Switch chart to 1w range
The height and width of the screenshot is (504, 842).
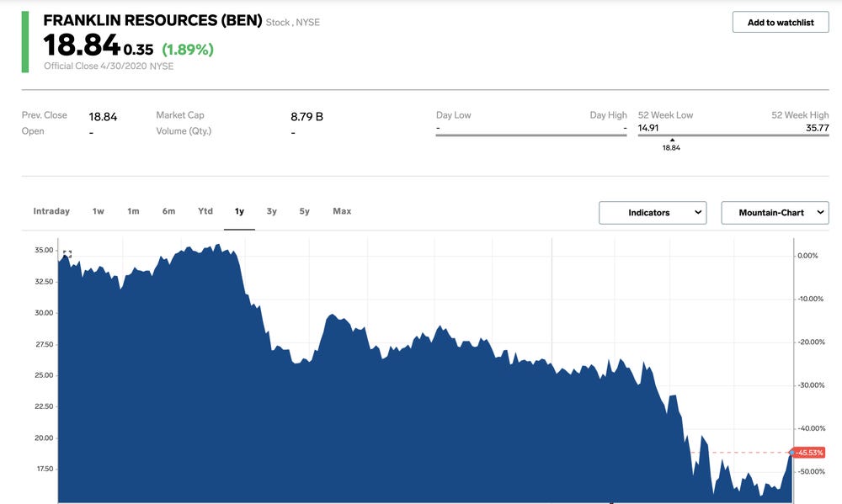[x=99, y=211]
